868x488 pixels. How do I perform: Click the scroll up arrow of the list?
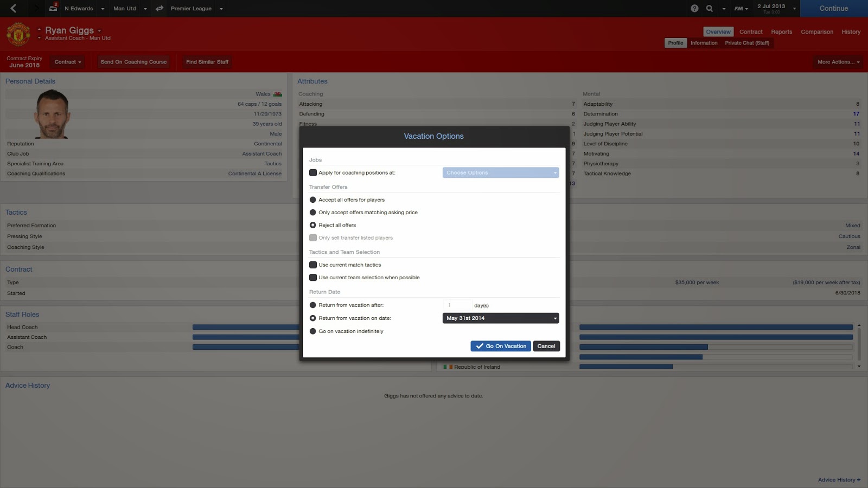pos(859,325)
